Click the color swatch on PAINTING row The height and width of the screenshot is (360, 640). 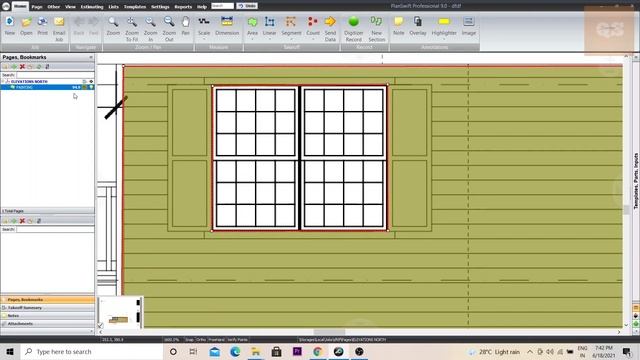pyautogui.click(x=85, y=87)
